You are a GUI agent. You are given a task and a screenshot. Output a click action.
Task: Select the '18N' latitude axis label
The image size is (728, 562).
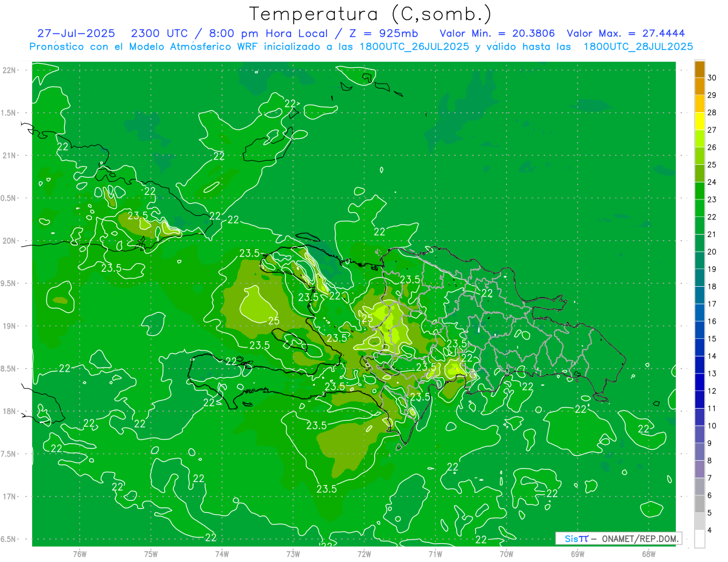coord(10,412)
